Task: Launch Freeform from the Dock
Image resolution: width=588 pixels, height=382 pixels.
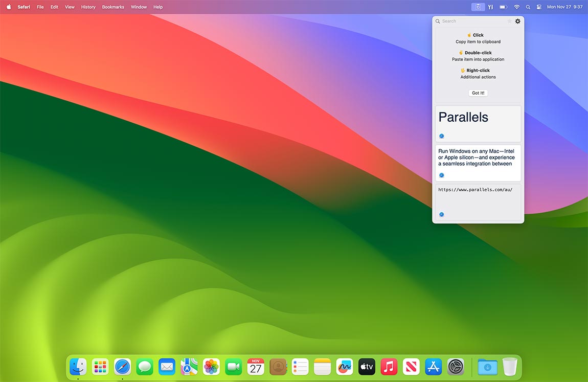Action: click(345, 367)
